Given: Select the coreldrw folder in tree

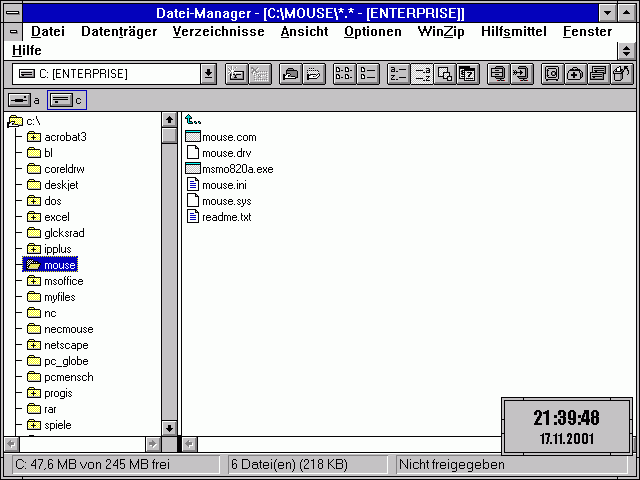Looking at the screenshot, I should click(x=64, y=169).
